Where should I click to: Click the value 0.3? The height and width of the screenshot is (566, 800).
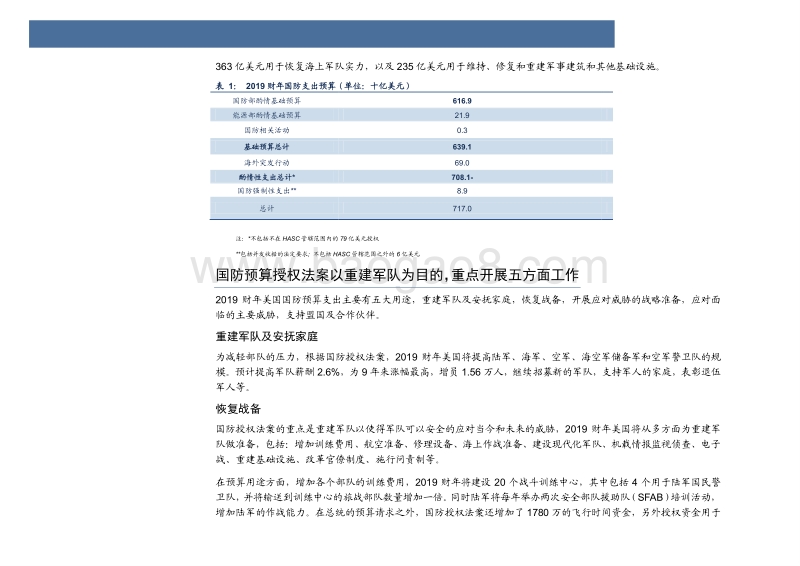coord(462,130)
